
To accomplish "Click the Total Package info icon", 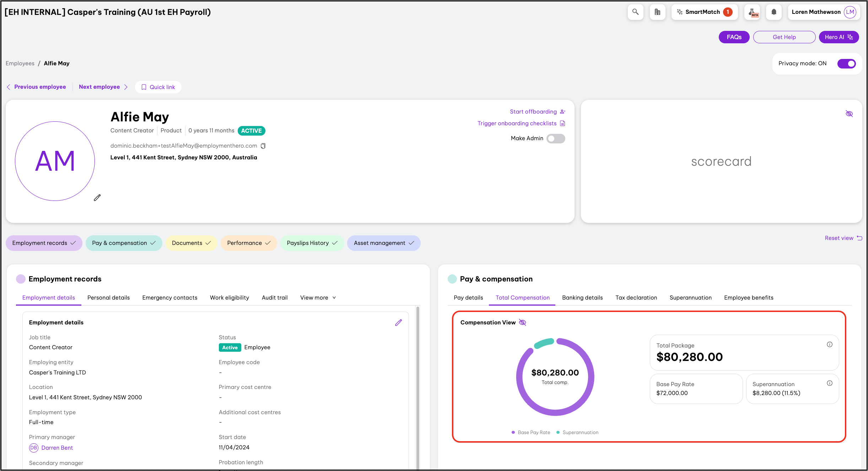I will (x=829, y=344).
